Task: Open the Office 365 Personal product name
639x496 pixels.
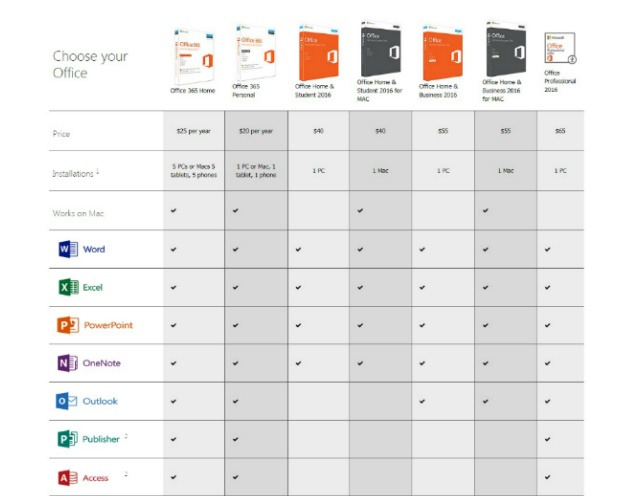Action: coord(246,90)
